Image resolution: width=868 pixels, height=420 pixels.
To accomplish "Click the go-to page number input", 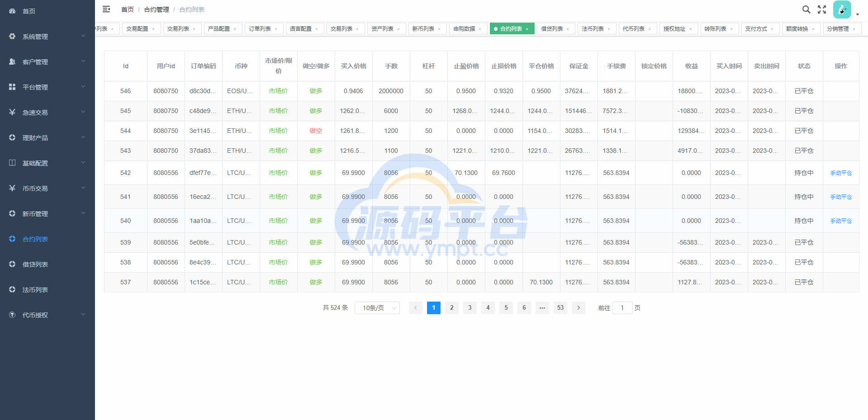I will pos(622,308).
